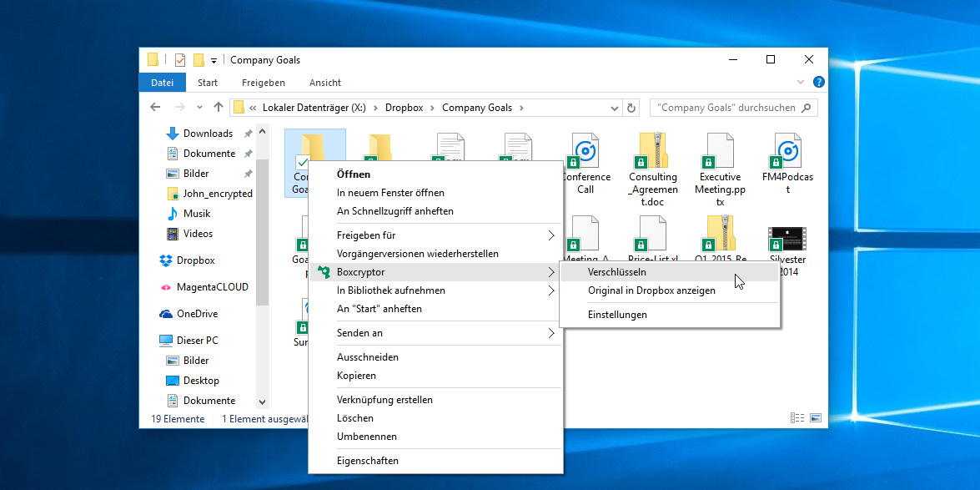Select the Q1_2015 zipped folder icon
This screenshot has height=490, width=980.
[x=720, y=233]
